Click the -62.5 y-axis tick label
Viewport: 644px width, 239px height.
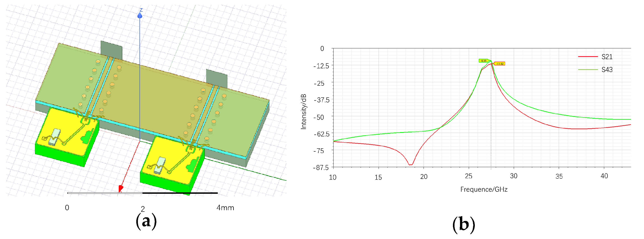tap(321, 134)
